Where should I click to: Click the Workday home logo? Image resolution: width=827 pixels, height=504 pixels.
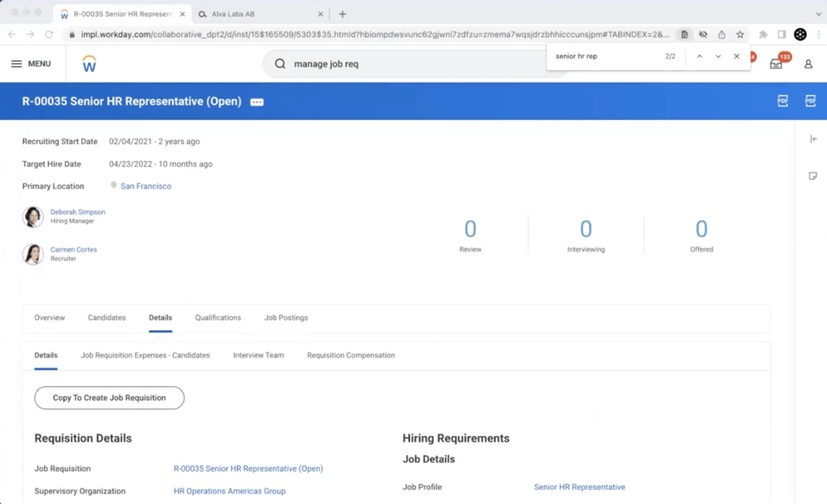pyautogui.click(x=89, y=64)
